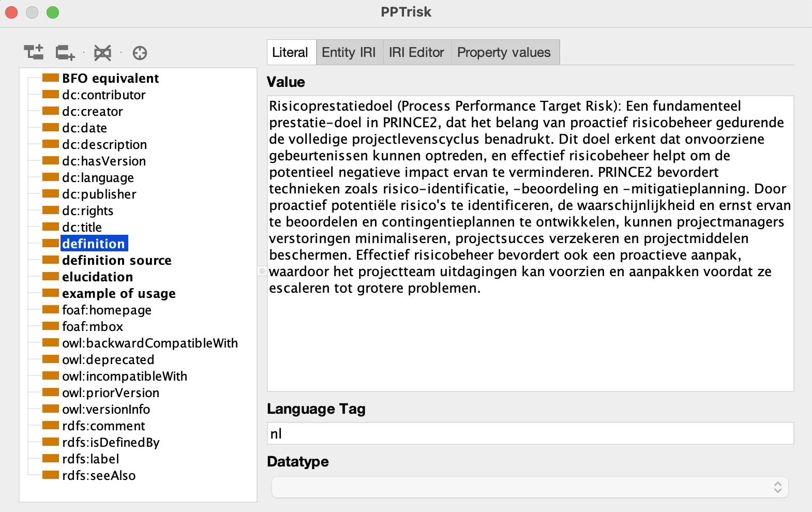Image resolution: width=812 pixels, height=512 pixels.
Task: Click the Language Tag input field
Action: coord(530,433)
